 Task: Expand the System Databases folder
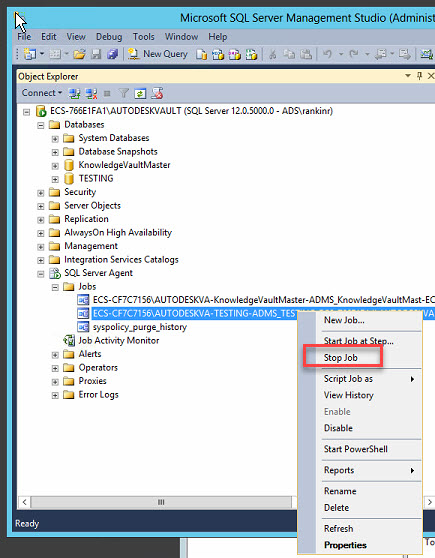coord(55,139)
